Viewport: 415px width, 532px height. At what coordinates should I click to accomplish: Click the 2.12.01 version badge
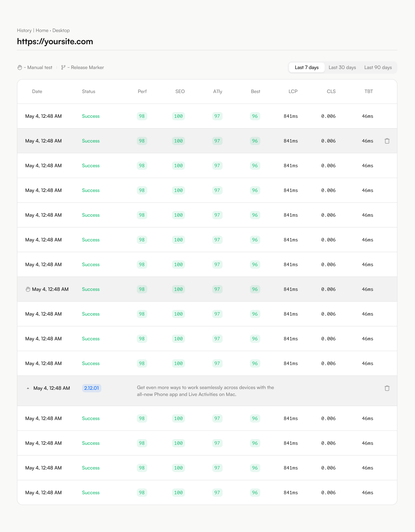click(x=91, y=388)
